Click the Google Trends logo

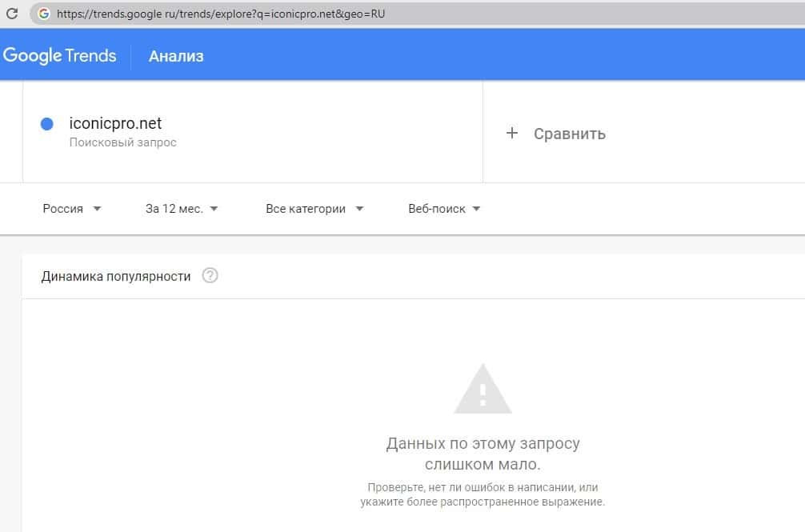pos(60,55)
